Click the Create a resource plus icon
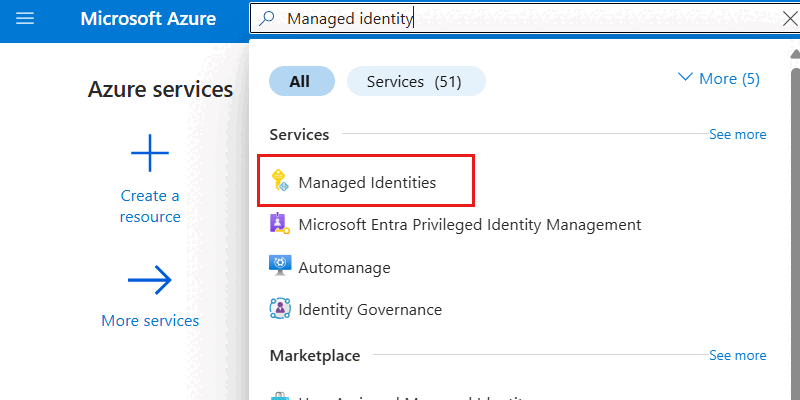The image size is (800, 400). click(x=150, y=154)
